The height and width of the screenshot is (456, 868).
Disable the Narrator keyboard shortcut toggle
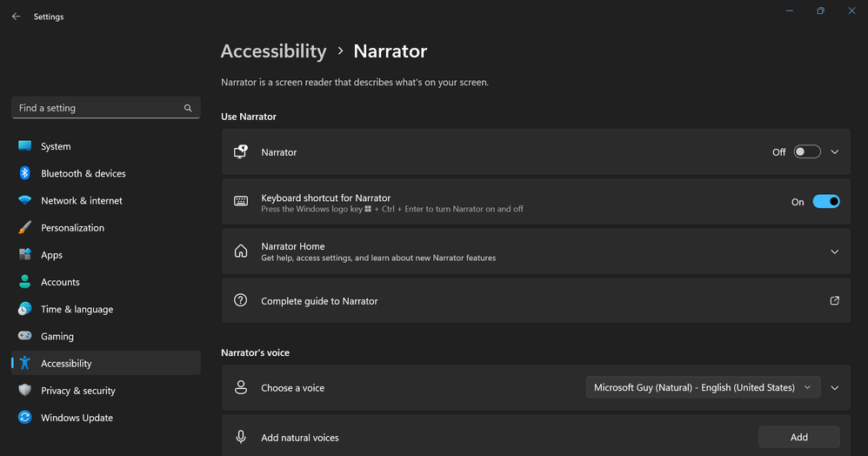[x=825, y=202]
